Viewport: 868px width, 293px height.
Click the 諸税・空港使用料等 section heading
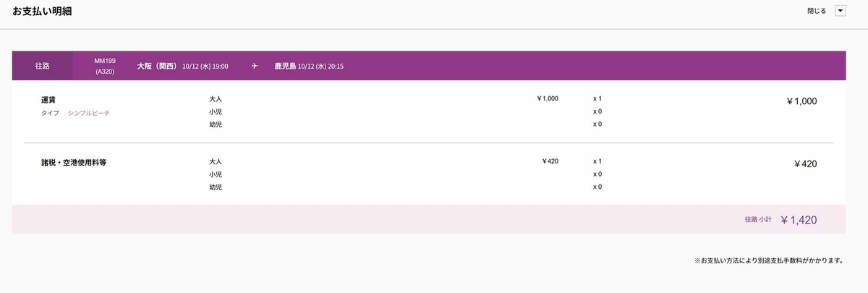pos(74,162)
